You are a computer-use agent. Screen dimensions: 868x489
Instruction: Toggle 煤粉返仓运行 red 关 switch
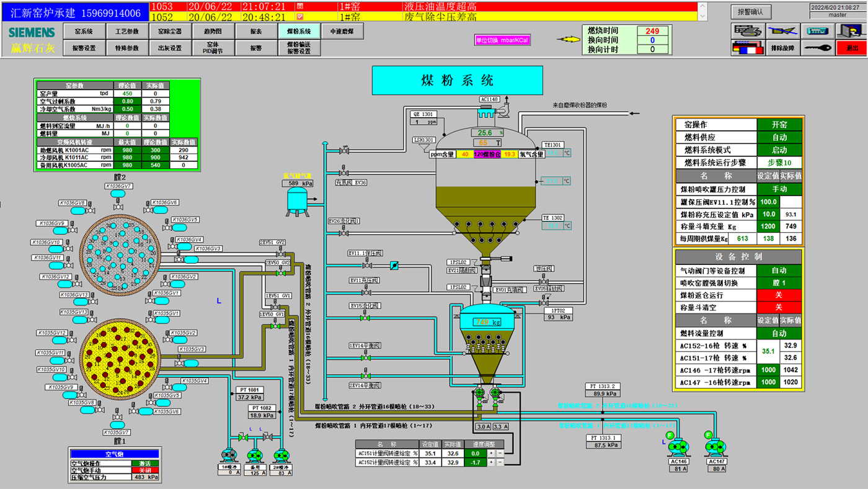tap(779, 295)
